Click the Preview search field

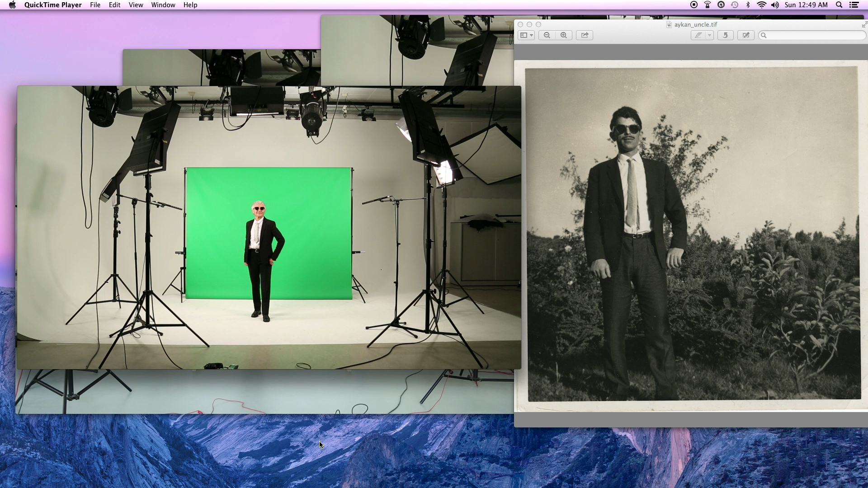pyautogui.click(x=812, y=35)
